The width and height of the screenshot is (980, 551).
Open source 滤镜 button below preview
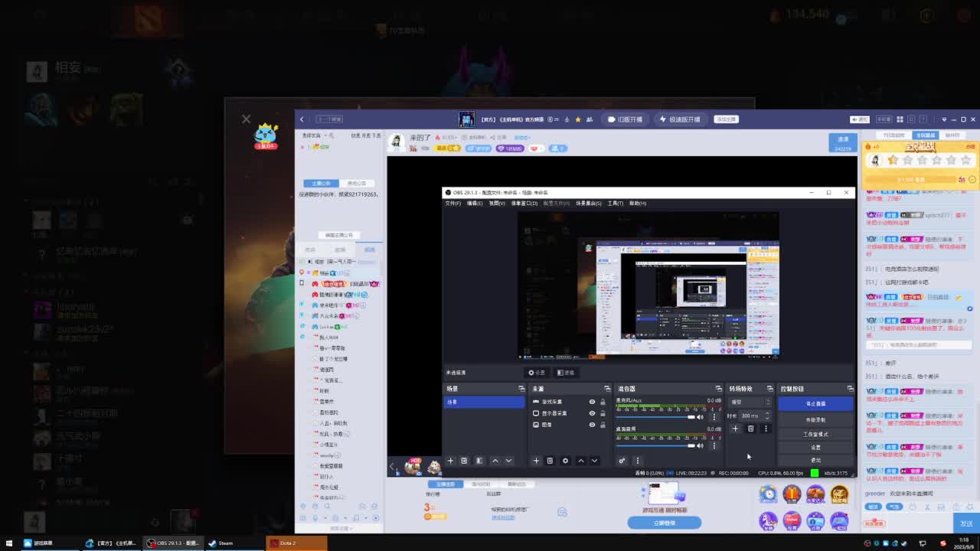566,373
